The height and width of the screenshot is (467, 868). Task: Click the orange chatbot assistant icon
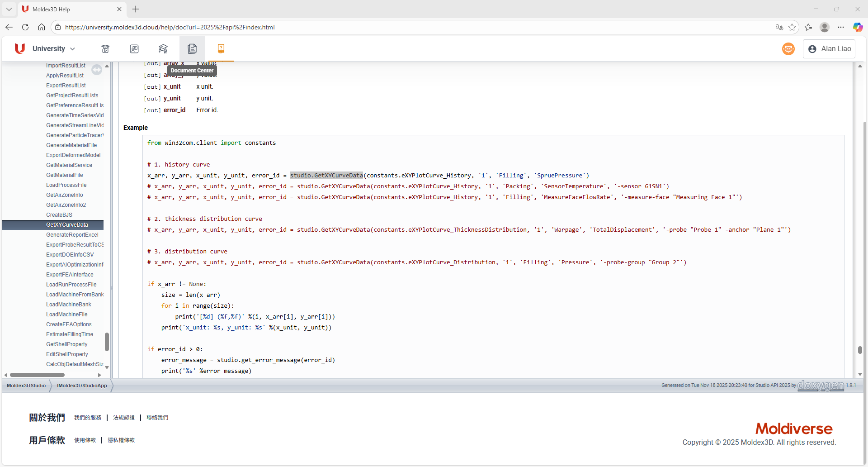(788, 48)
